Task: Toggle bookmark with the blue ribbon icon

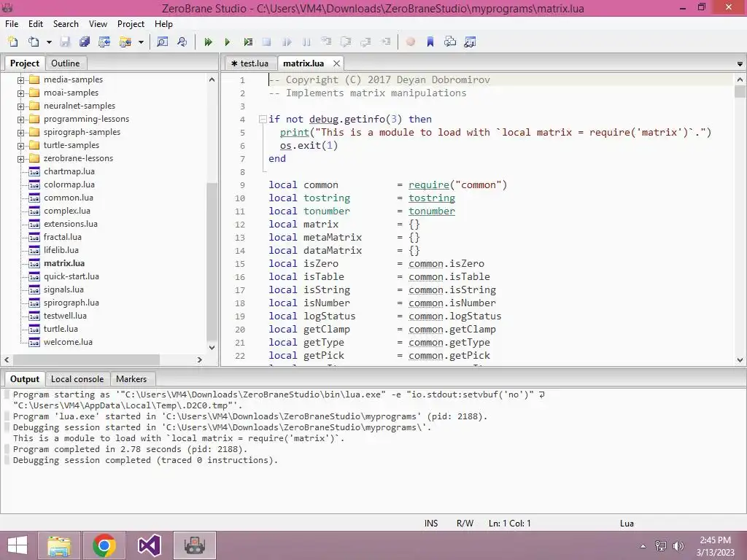Action: [430, 42]
